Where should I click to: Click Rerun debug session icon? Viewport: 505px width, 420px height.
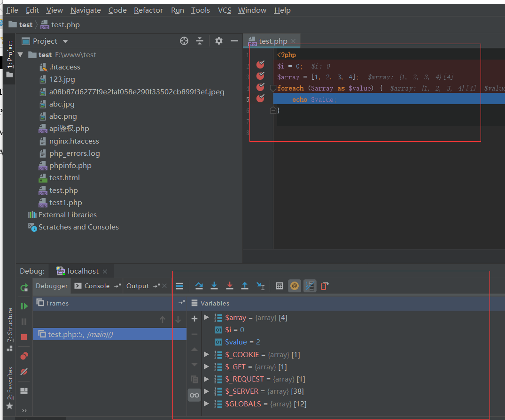tap(24, 287)
